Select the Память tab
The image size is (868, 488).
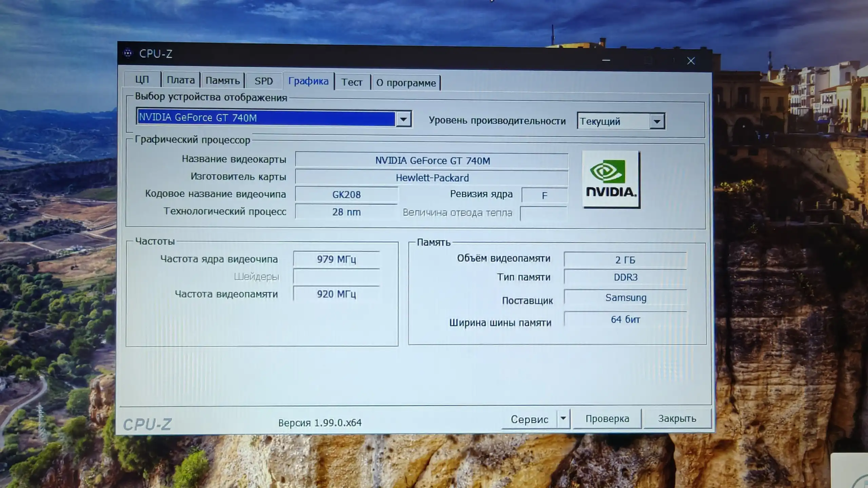(223, 80)
